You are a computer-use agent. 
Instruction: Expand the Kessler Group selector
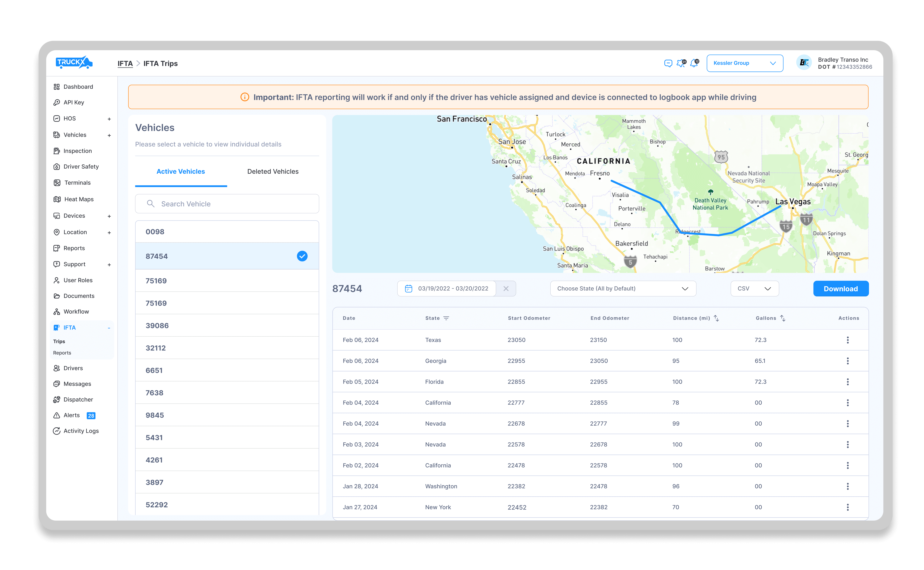click(744, 63)
